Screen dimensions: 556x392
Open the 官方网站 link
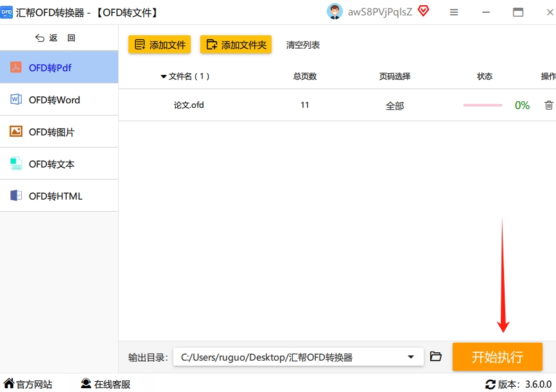pos(28,384)
